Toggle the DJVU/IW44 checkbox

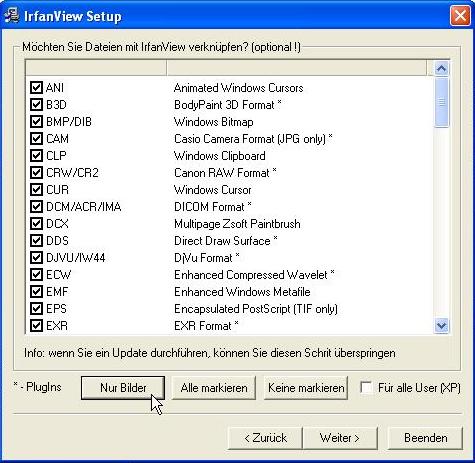(36, 258)
